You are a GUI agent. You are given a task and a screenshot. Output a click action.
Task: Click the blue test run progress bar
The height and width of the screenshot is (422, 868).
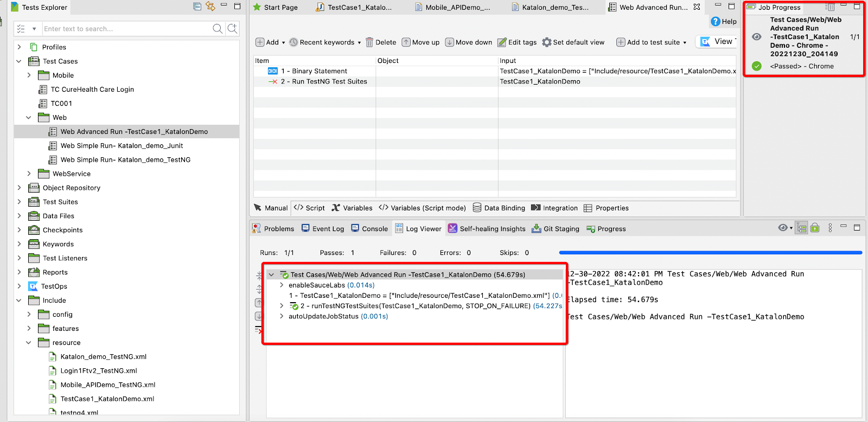[x=710, y=253]
